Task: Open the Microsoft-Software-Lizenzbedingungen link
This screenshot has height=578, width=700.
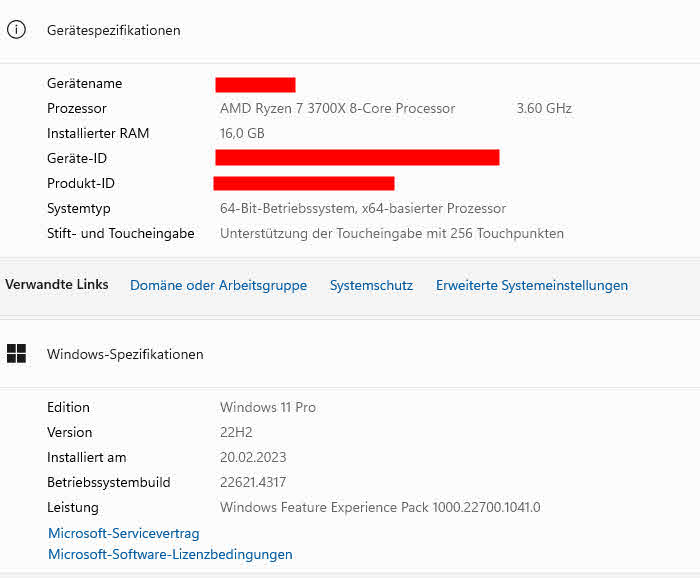Action: [x=170, y=554]
